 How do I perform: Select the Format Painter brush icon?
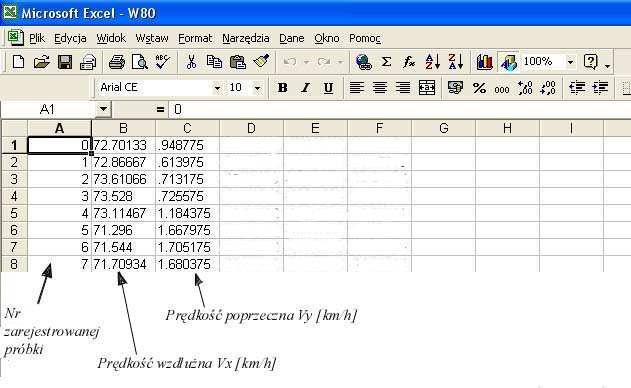[261, 62]
